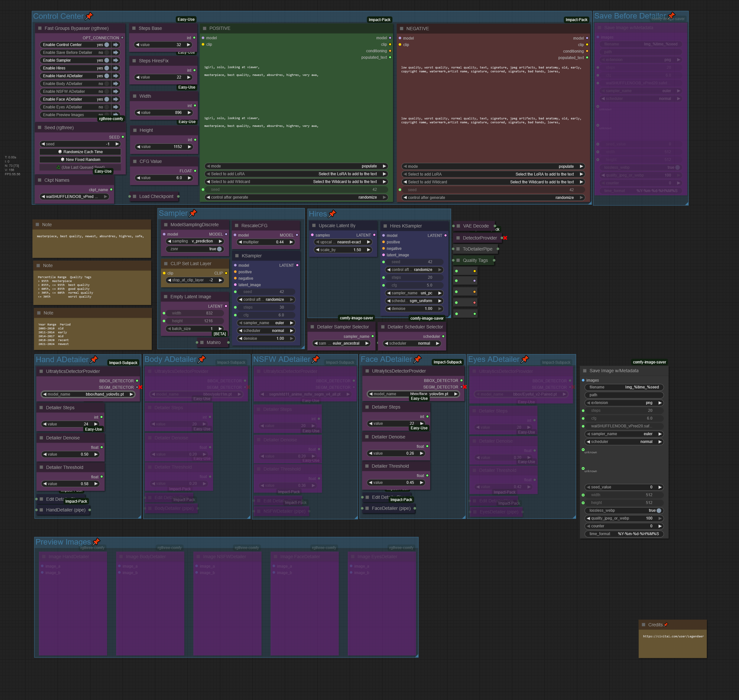Expand the Mahiro node via its title square
The height and width of the screenshot is (700, 739).
click(202, 342)
